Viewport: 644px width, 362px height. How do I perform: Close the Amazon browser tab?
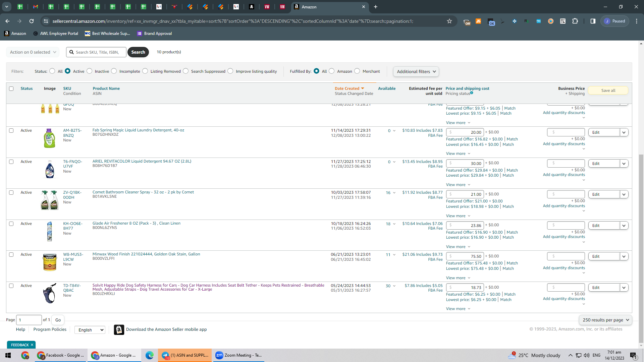(x=363, y=7)
